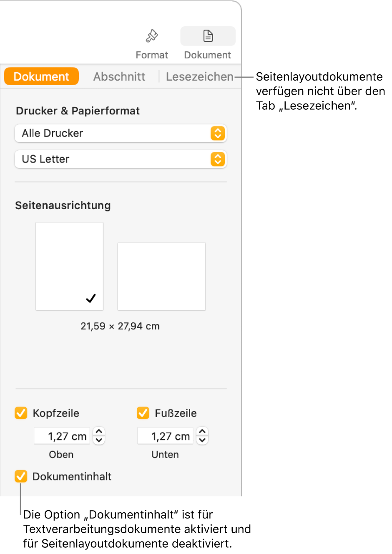This screenshot has width=392, height=554.
Task: Open the US Letter paper size dropdown
Action: tap(121, 159)
